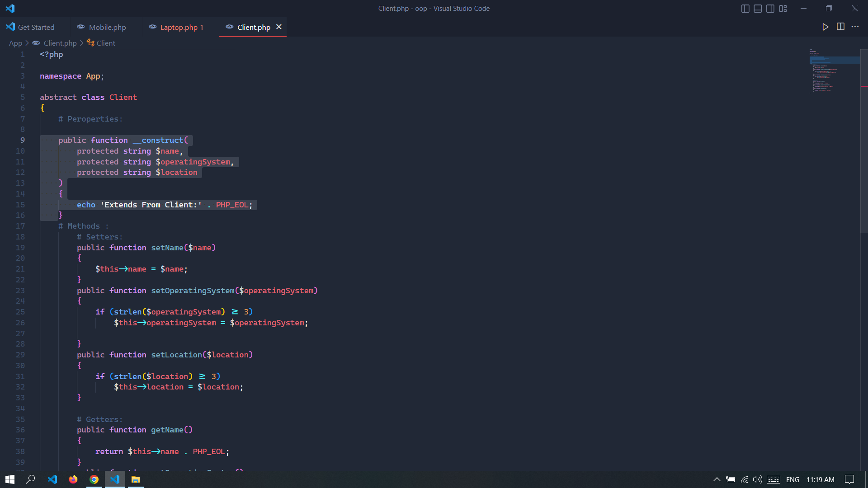Show hidden system tray icons
This screenshot has width=868, height=488.
[717, 479]
